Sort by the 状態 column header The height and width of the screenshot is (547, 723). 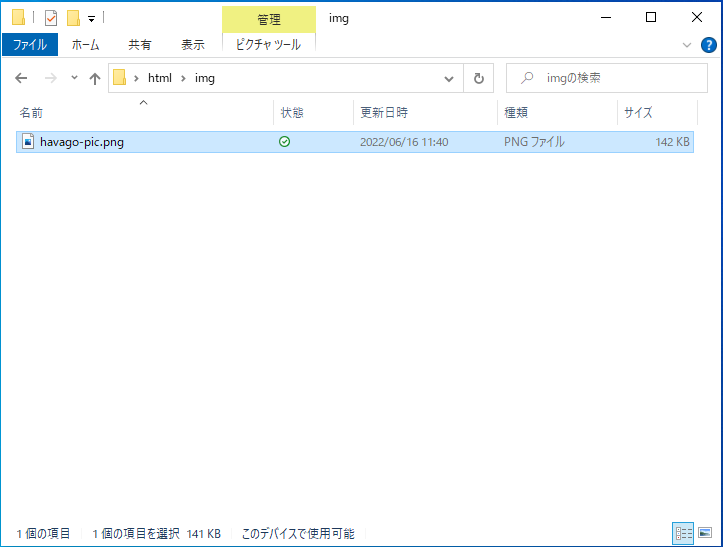point(314,113)
